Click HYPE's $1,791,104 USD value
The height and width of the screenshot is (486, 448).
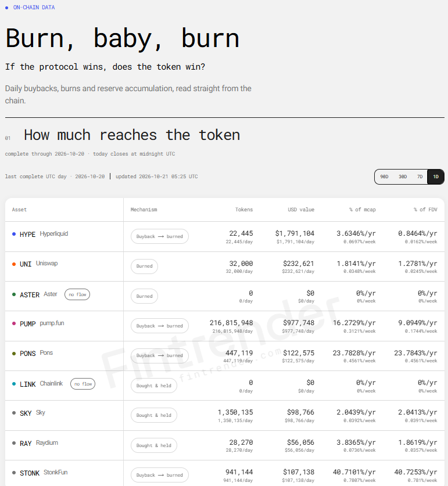pos(295,233)
